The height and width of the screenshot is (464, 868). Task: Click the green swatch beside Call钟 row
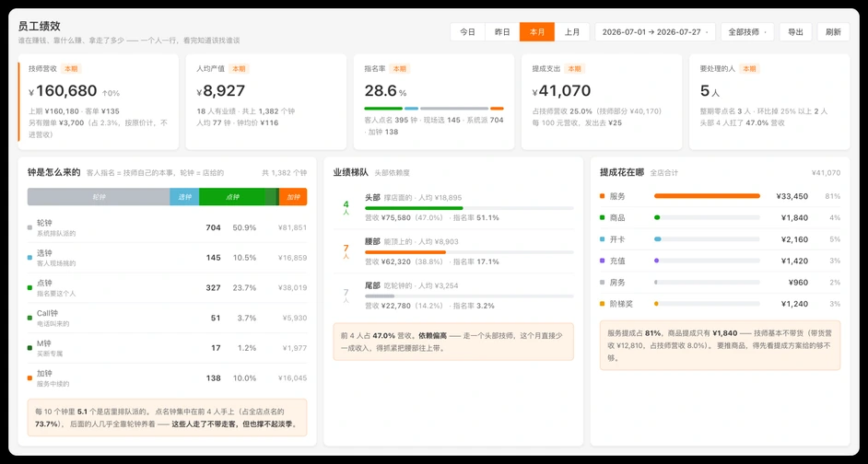pos(29,318)
